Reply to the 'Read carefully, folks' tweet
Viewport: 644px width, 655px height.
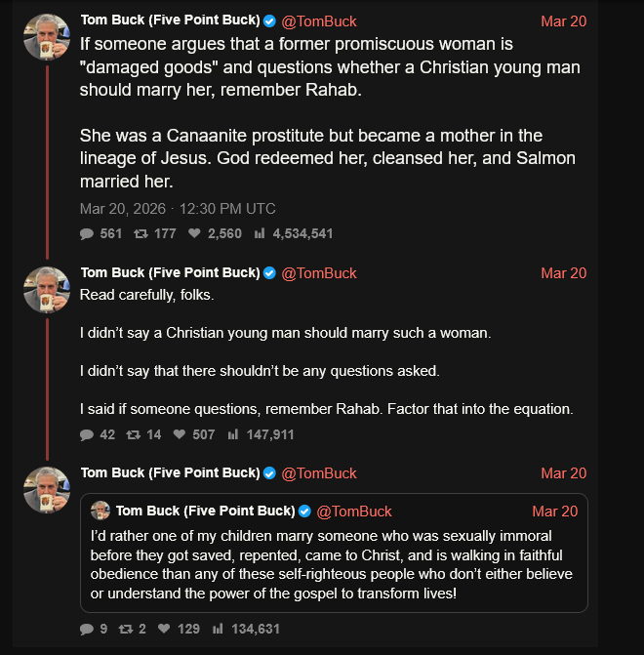[x=87, y=434]
